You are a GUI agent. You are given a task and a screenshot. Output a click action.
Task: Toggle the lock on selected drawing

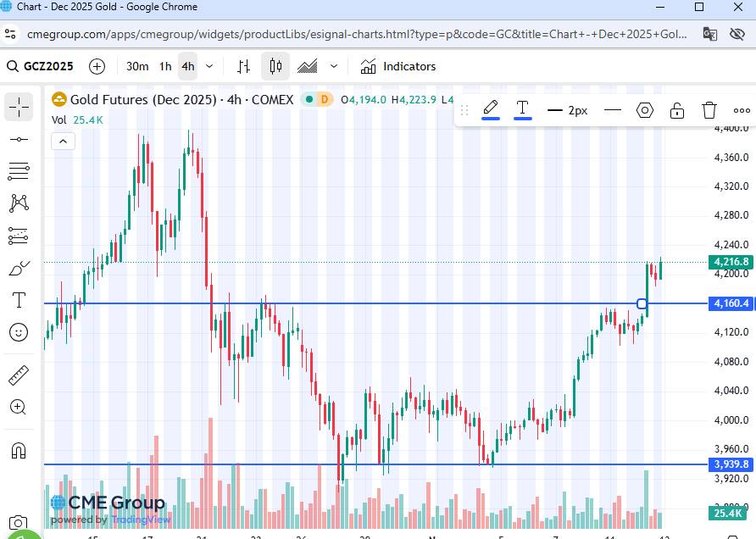point(677,110)
